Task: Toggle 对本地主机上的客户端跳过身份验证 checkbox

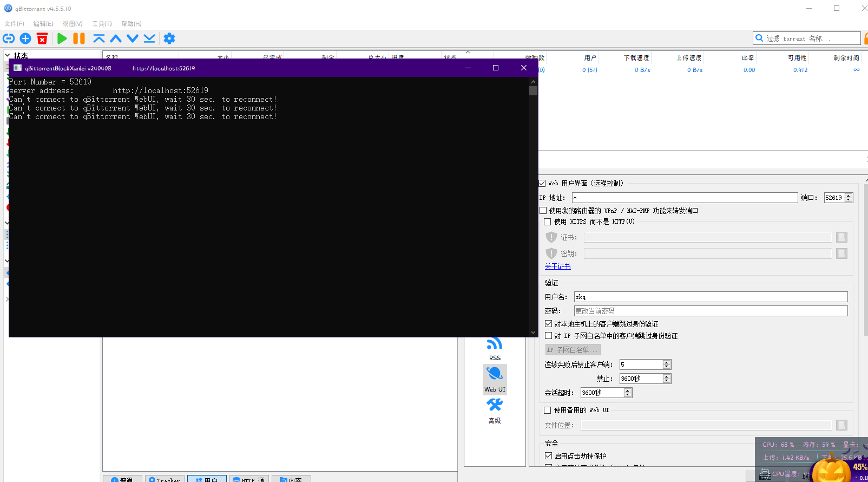Action: pos(549,324)
